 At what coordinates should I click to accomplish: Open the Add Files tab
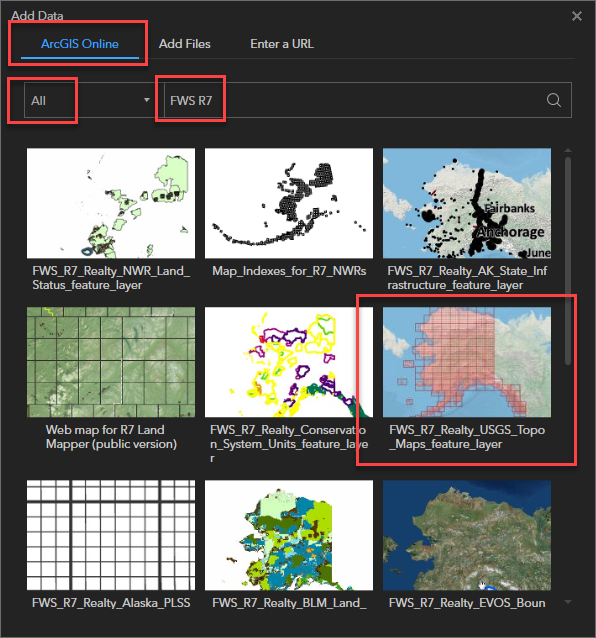point(185,44)
